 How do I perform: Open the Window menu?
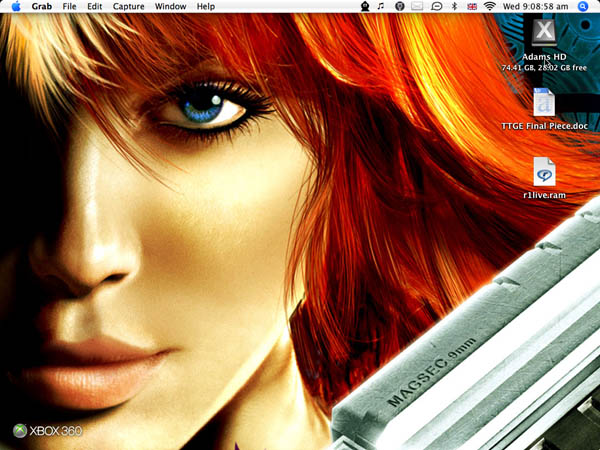tap(170, 7)
